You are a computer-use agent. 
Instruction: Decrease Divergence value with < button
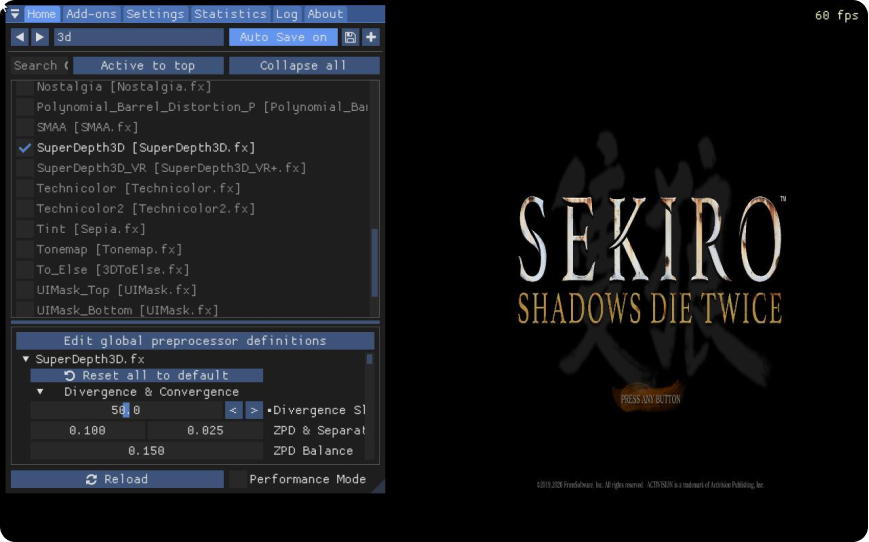click(x=233, y=411)
